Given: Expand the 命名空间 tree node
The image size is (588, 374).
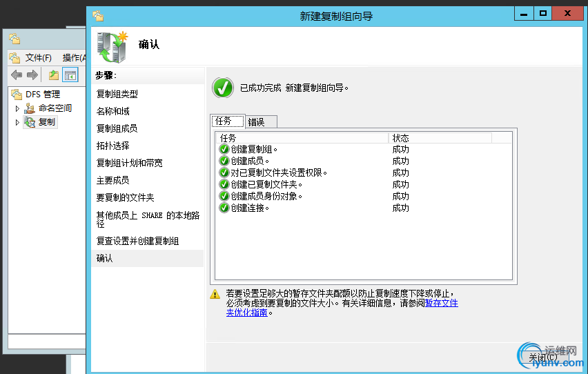Looking at the screenshot, I should (17, 108).
